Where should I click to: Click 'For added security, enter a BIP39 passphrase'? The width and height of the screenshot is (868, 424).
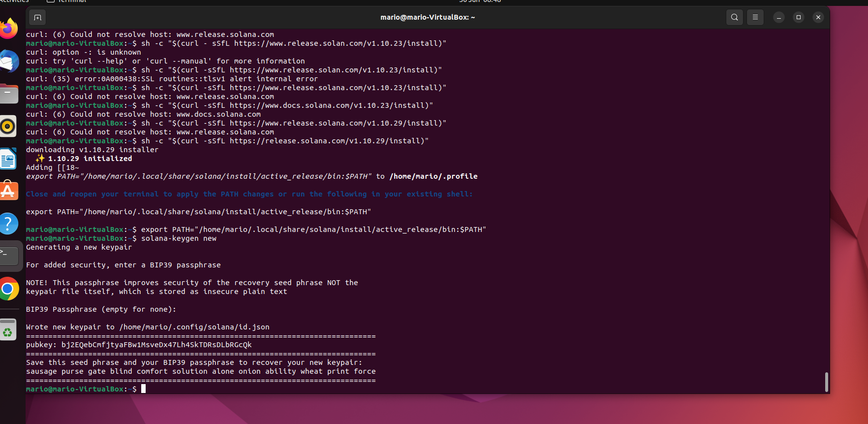(123, 265)
